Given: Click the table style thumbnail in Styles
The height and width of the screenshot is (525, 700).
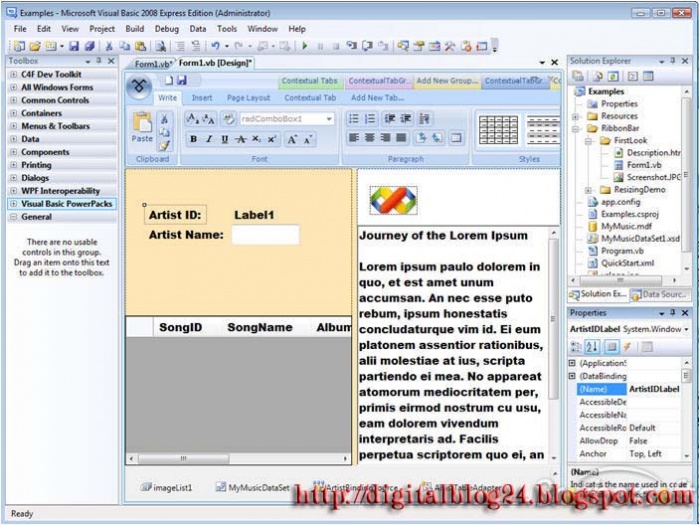Looking at the screenshot, I should [x=498, y=130].
